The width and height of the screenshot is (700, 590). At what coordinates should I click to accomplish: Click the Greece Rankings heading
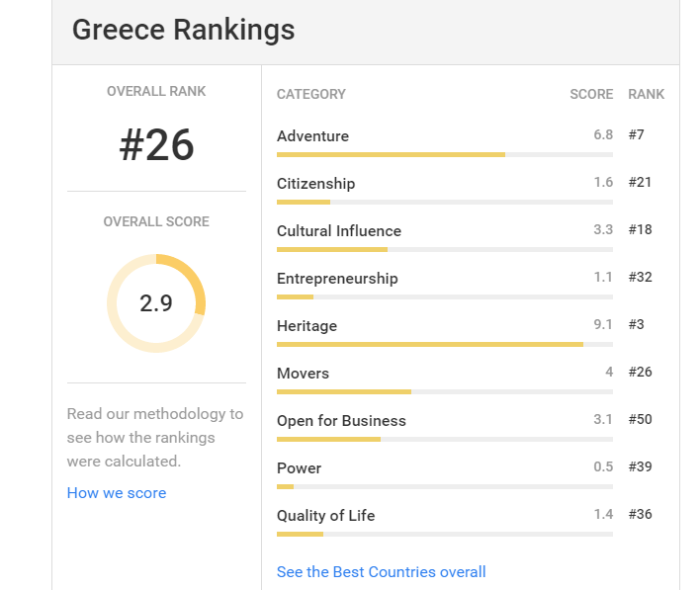pos(183,30)
